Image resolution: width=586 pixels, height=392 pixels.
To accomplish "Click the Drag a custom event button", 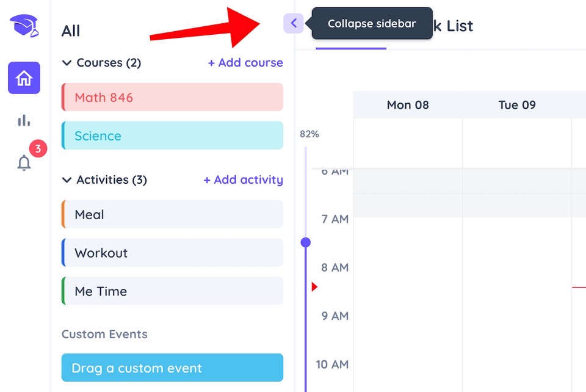I will (x=172, y=368).
